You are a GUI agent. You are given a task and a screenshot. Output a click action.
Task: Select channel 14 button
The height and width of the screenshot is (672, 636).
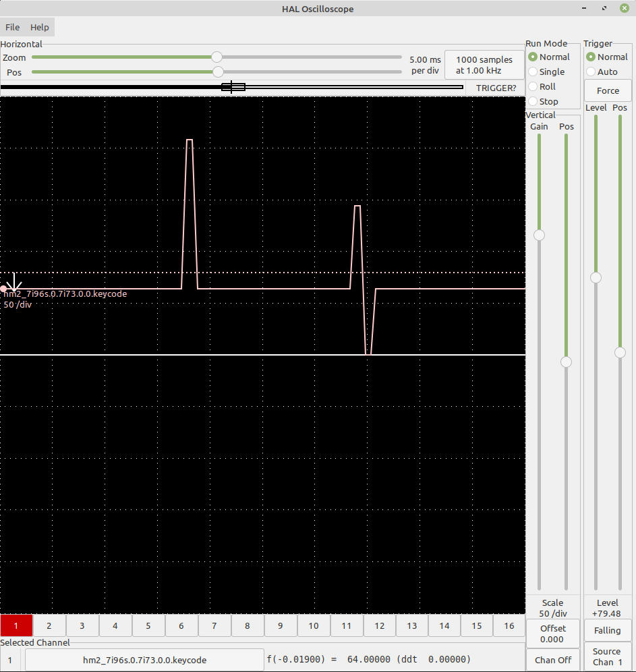point(444,625)
